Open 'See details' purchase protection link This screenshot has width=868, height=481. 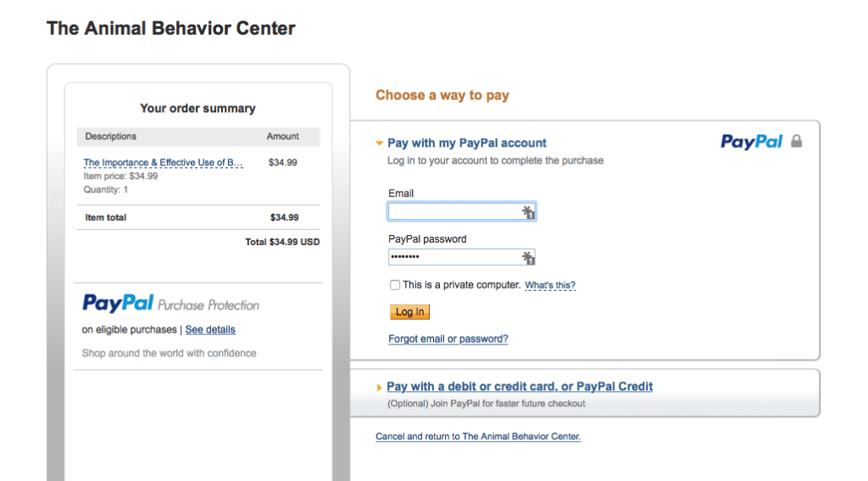click(x=210, y=330)
